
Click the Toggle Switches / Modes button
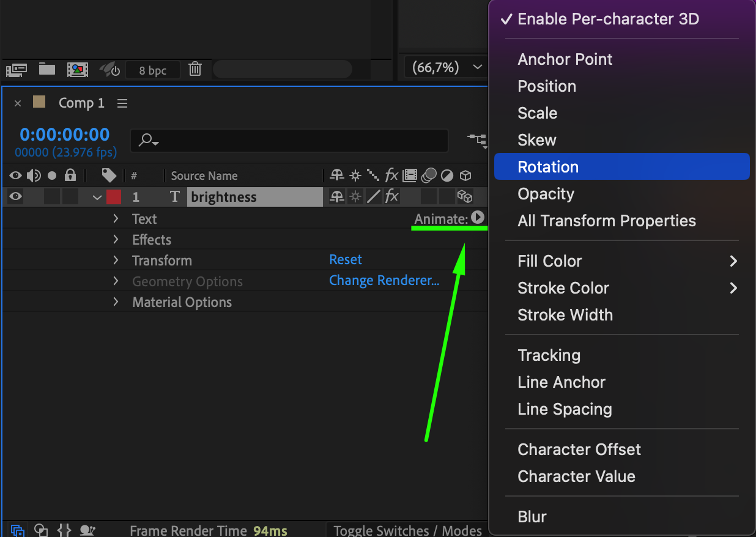(x=407, y=530)
